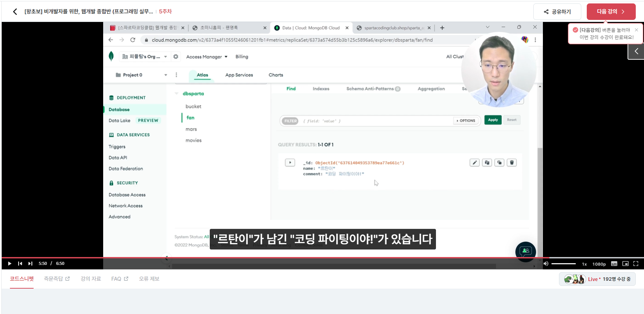The height and width of the screenshot is (314, 644).
Task: Open the Chrome three-dot menu
Action: pos(535,40)
